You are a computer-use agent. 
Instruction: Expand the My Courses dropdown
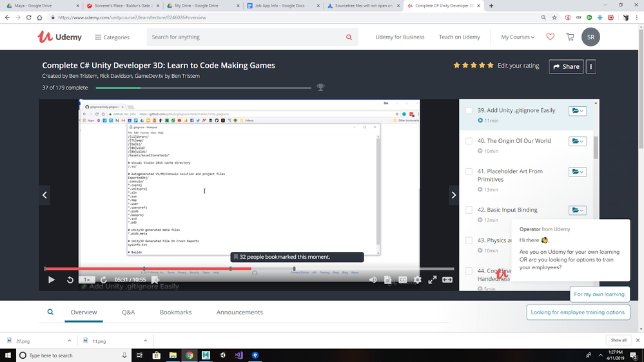click(x=518, y=37)
